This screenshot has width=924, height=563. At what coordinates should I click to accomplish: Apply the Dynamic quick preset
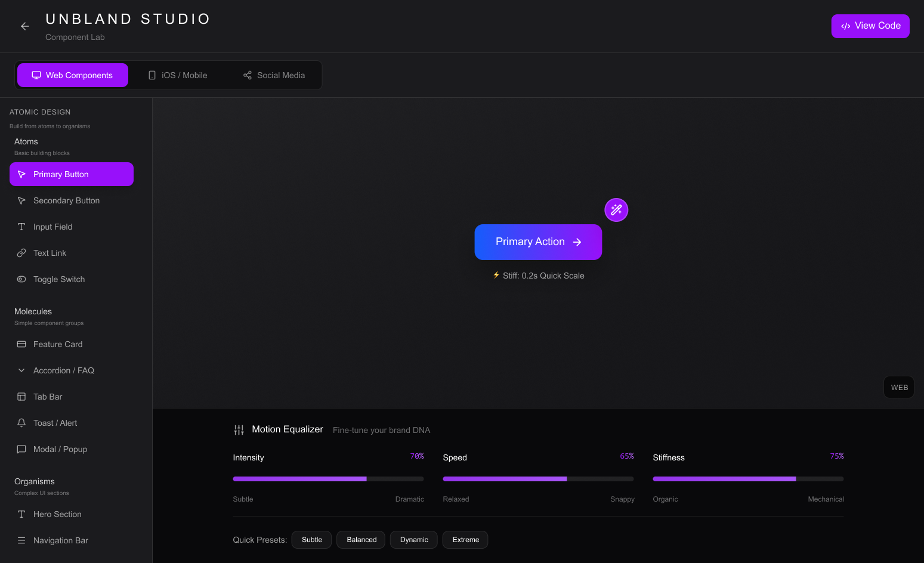(x=414, y=540)
